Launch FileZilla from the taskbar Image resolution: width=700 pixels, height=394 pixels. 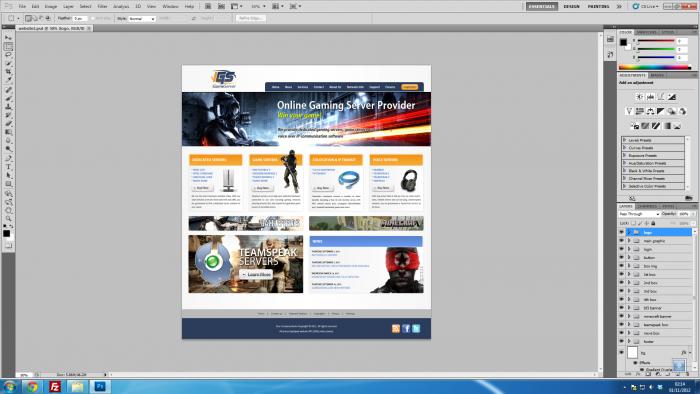pyautogui.click(x=54, y=386)
